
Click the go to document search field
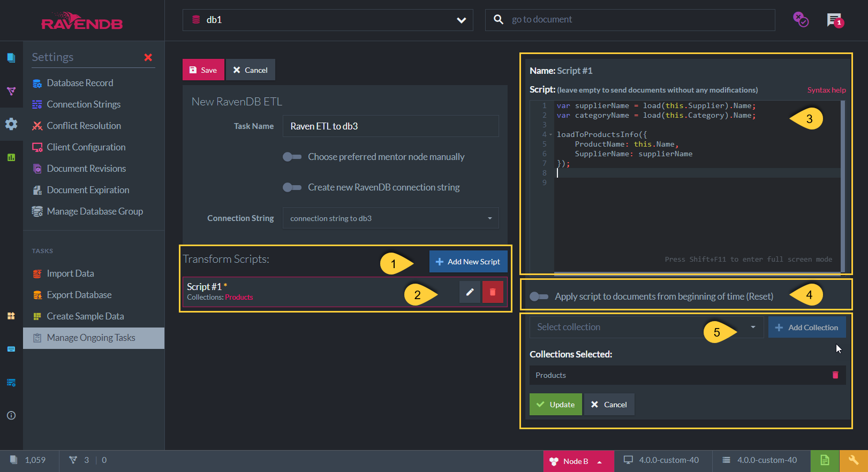(630, 20)
